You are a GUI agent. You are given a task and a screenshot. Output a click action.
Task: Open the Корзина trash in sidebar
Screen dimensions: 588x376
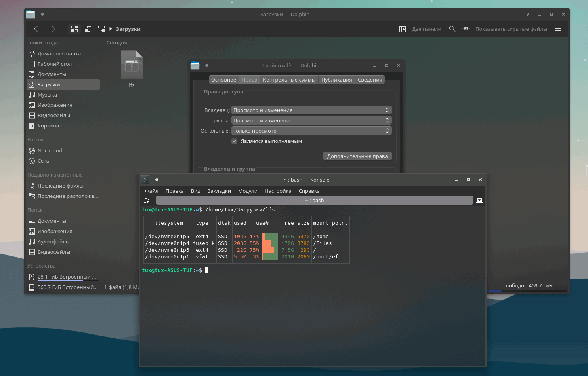coord(63,125)
